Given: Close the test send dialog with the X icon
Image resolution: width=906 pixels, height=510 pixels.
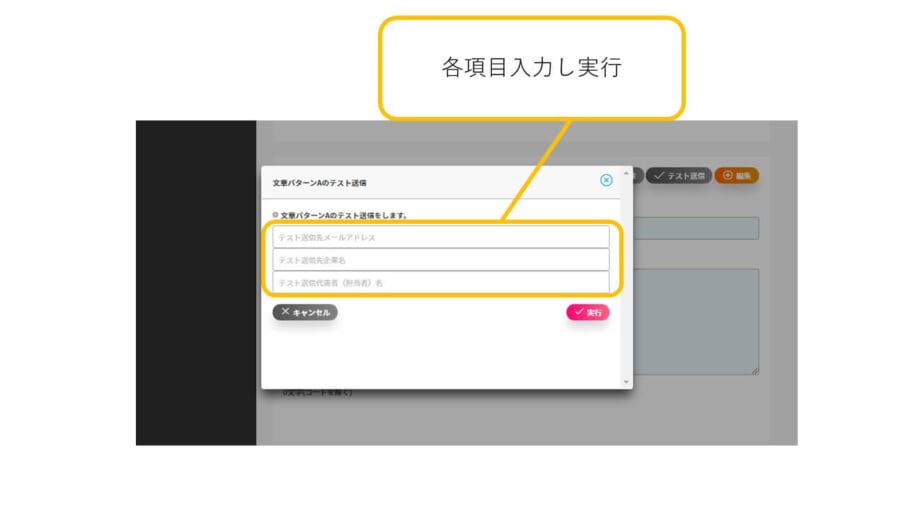Looking at the screenshot, I should click(606, 180).
